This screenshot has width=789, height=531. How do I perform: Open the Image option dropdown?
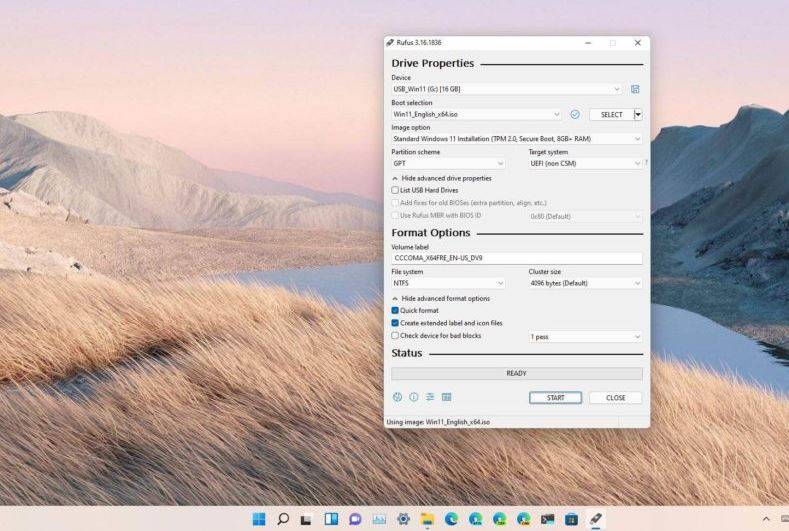click(517, 138)
